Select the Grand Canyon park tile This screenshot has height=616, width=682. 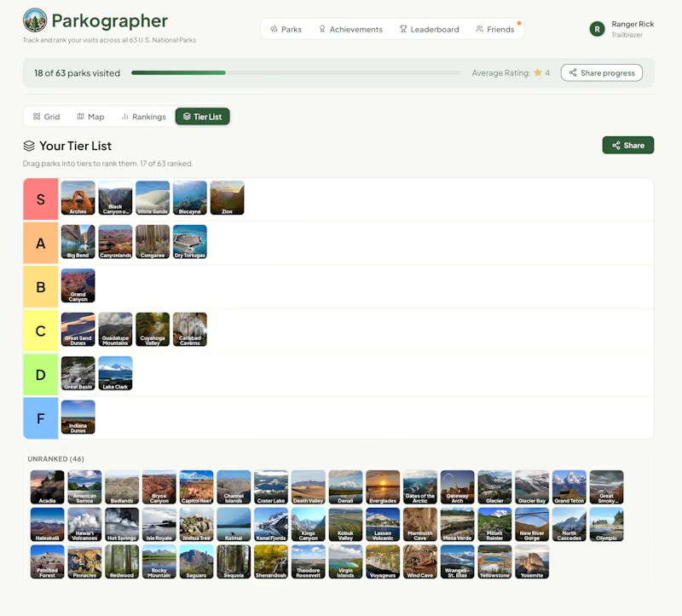[x=78, y=285]
